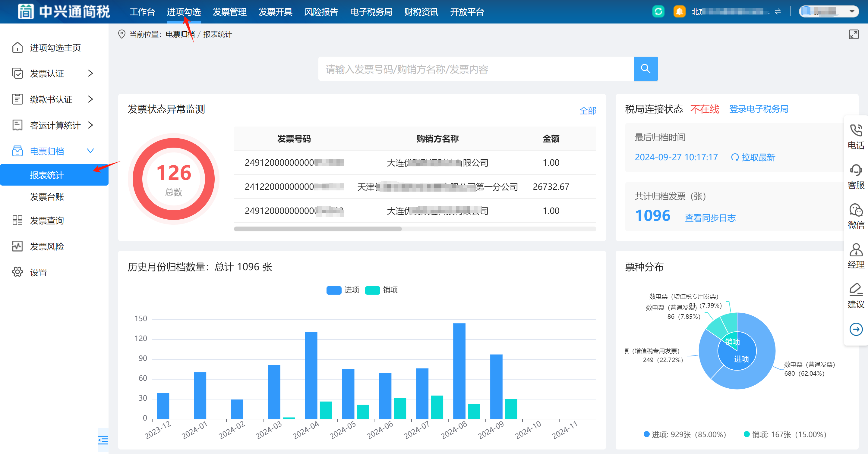Open the 风险报告 top menu
This screenshot has width=868, height=454.
click(321, 12)
